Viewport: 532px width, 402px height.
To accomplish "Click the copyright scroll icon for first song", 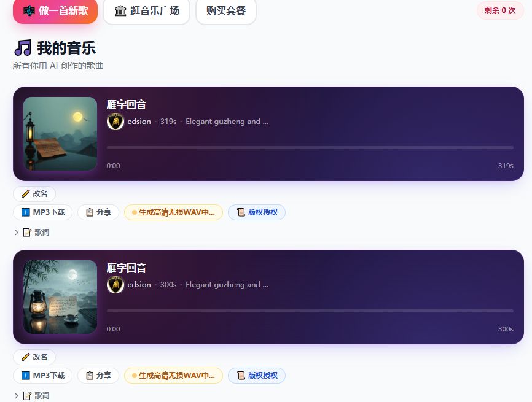I will click(x=241, y=212).
